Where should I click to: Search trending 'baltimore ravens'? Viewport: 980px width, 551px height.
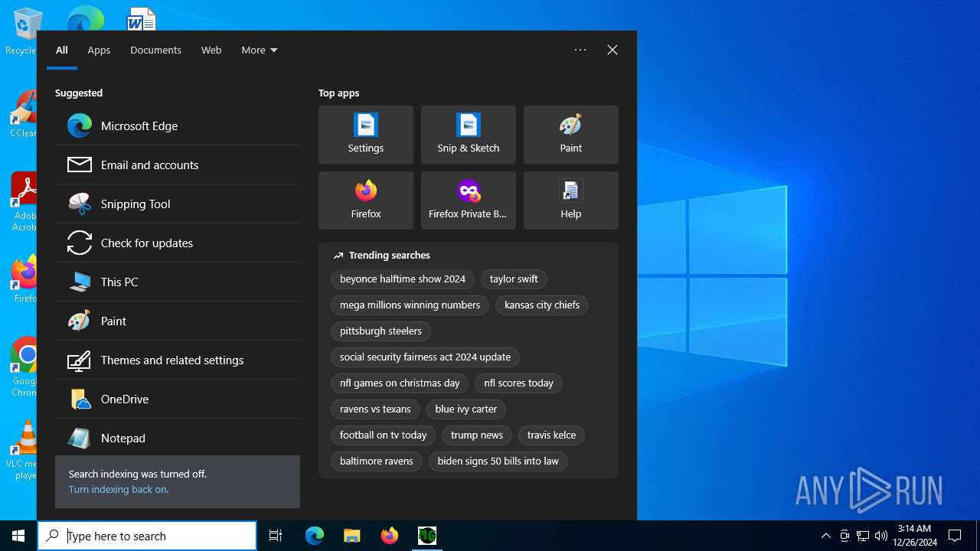[x=376, y=461]
